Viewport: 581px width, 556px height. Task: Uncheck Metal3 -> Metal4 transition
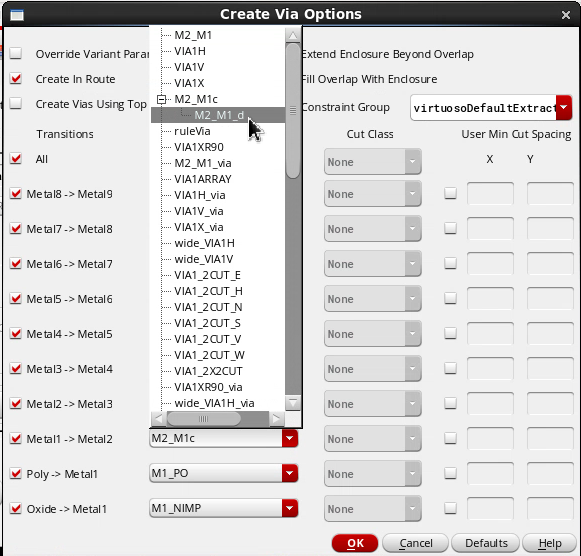tap(16, 369)
